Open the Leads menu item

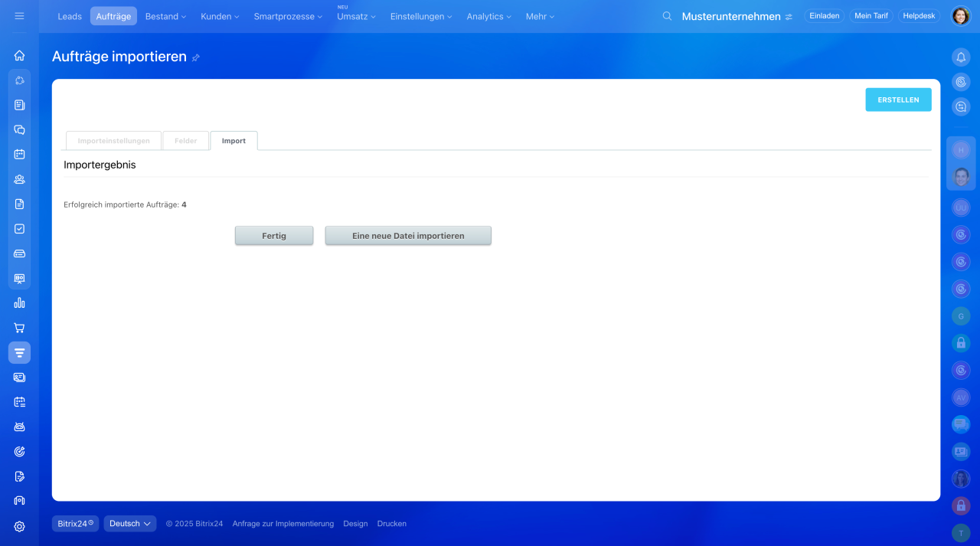coord(70,16)
